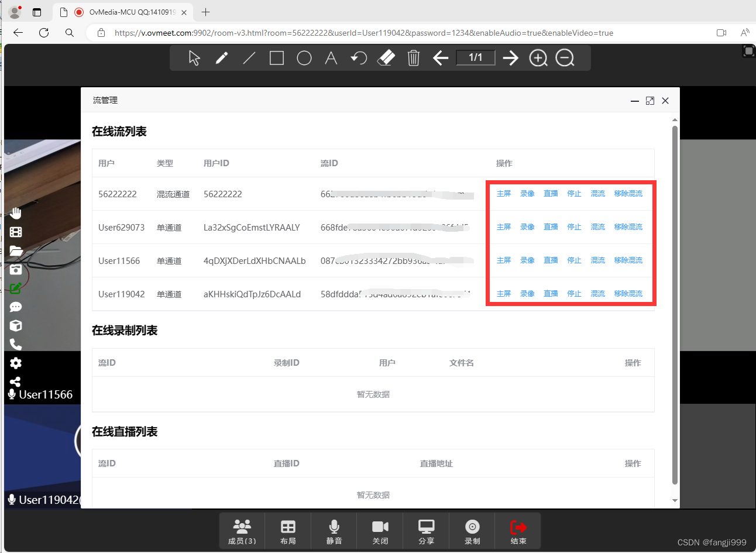Select the eraser tool

pos(386,57)
